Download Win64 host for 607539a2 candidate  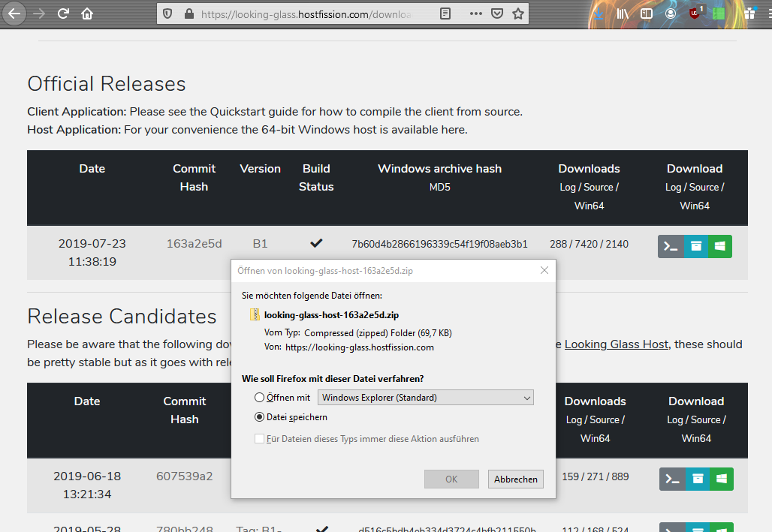click(721, 479)
